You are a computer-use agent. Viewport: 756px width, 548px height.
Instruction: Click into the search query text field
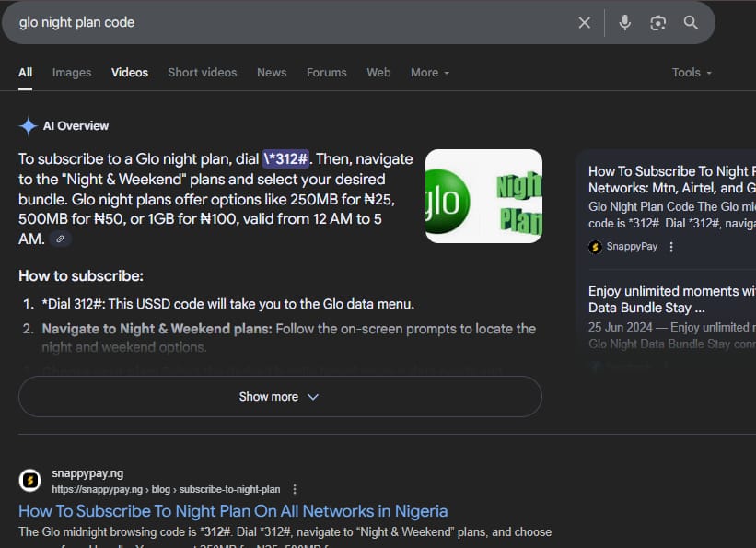pos(276,23)
